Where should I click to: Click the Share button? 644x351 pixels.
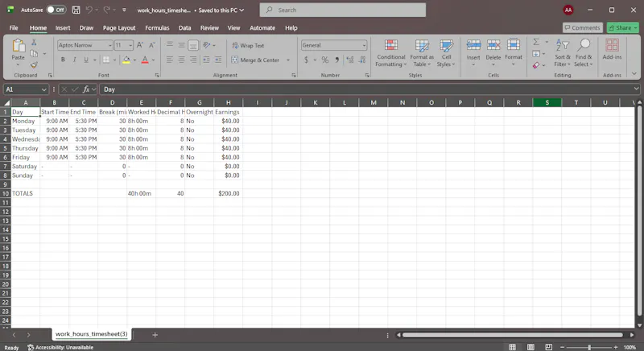pyautogui.click(x=622, y=28)
